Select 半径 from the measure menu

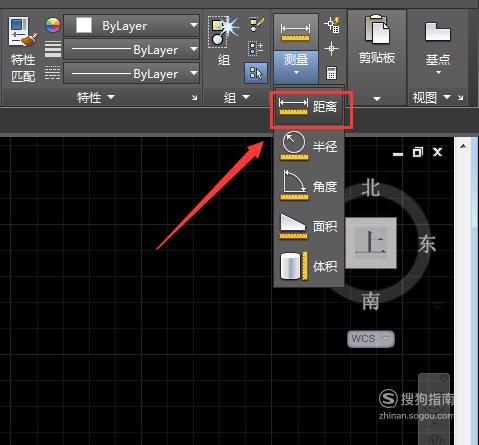coord(309,146)
